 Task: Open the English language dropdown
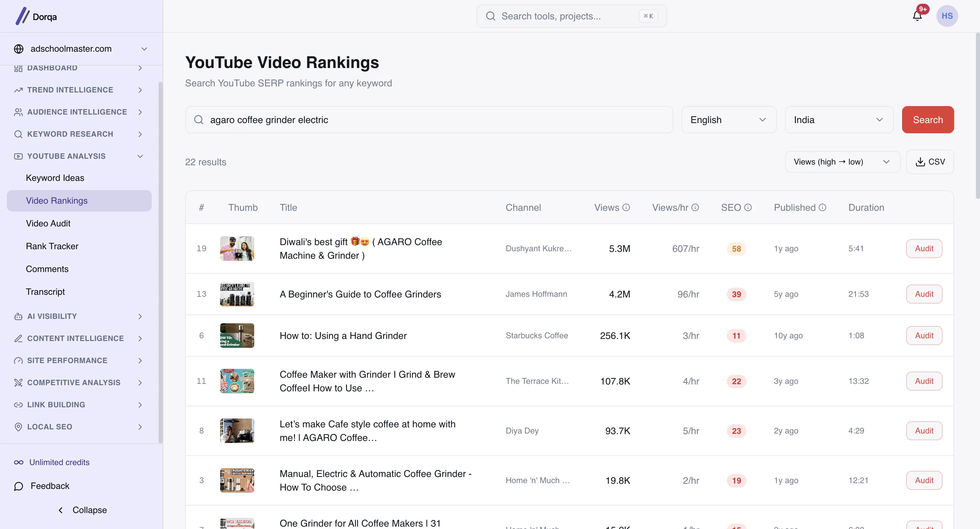729,120
